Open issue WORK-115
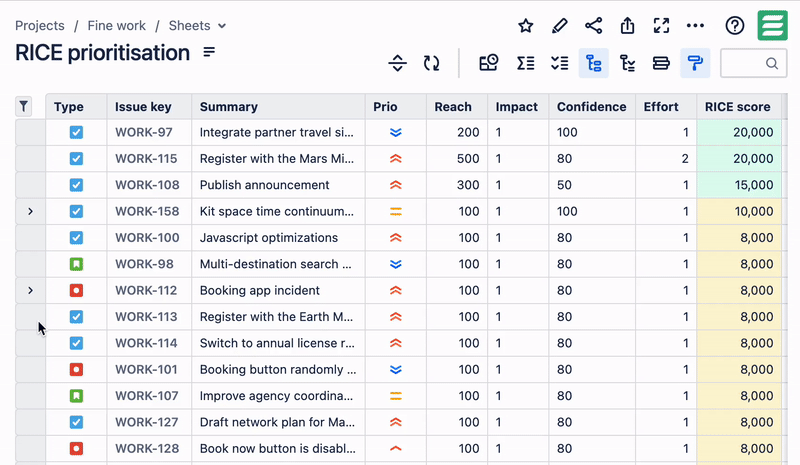The height and width of the screenshot is (465, 800). 146,159
